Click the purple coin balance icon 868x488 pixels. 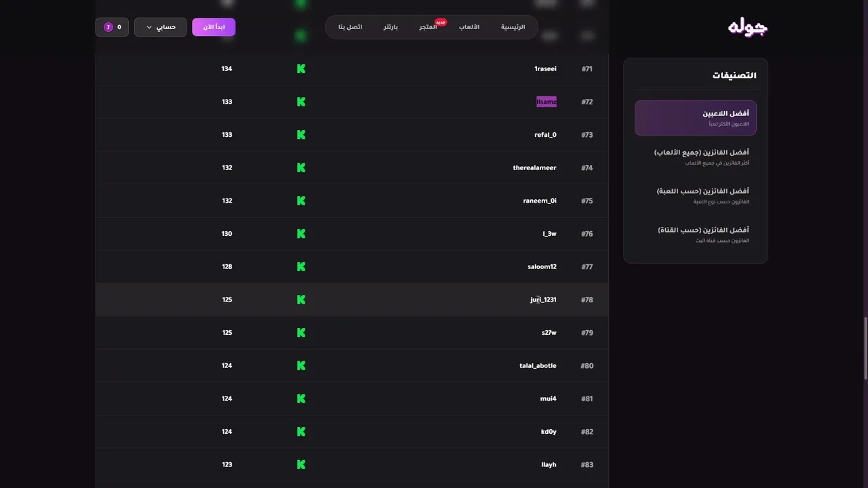[108, 27]
